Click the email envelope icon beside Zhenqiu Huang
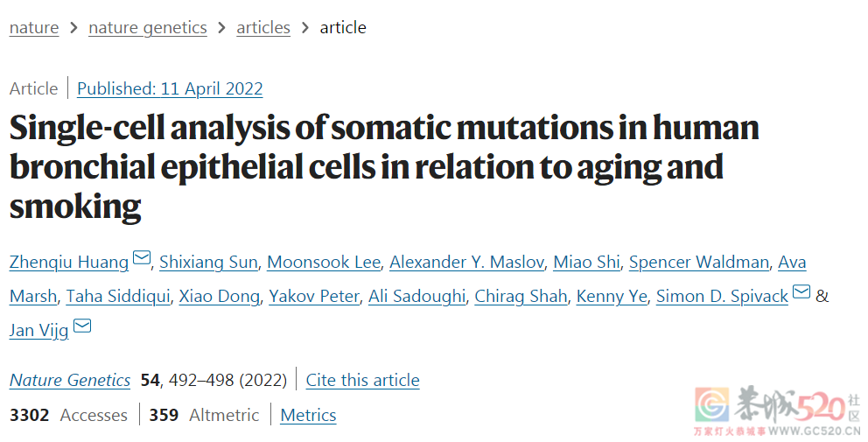 (x=142, y=257)
